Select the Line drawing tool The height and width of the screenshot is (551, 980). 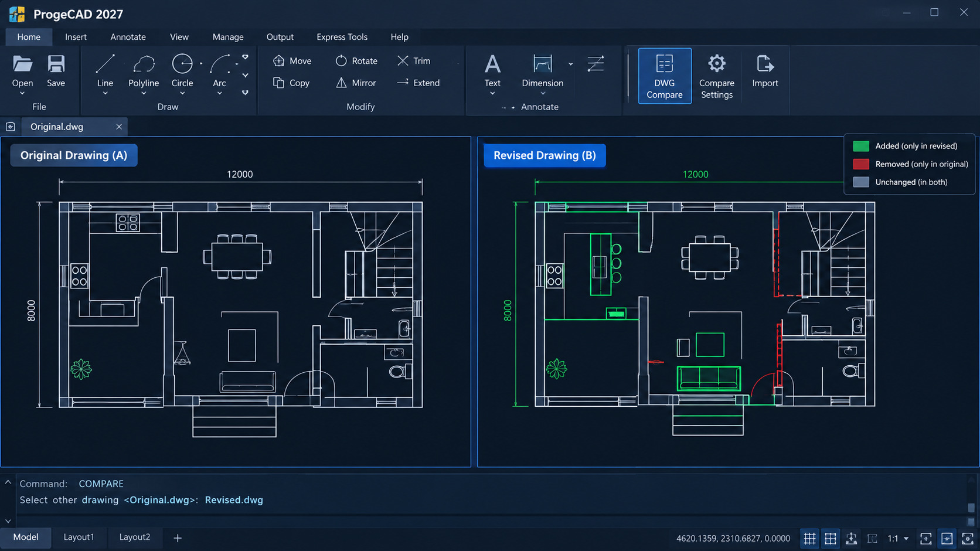[105, 63]
